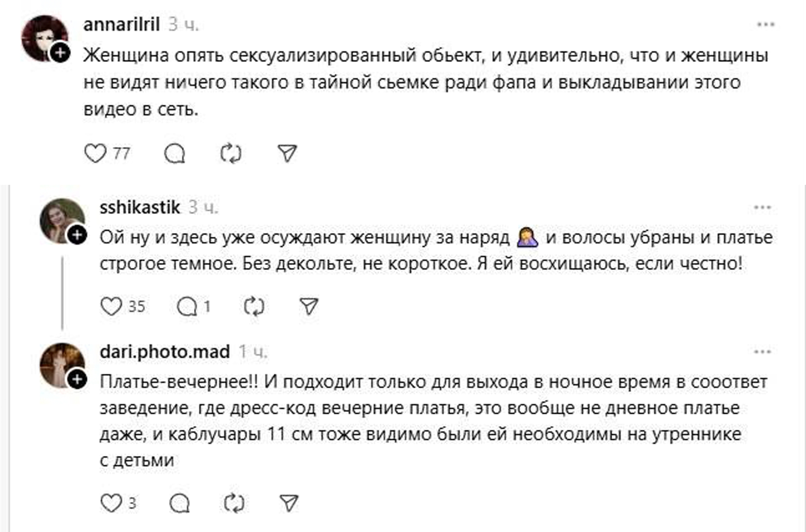Share dari.photo.mad's comment via send icon
This screenshot has width=806, height=532.
[289, 503]
